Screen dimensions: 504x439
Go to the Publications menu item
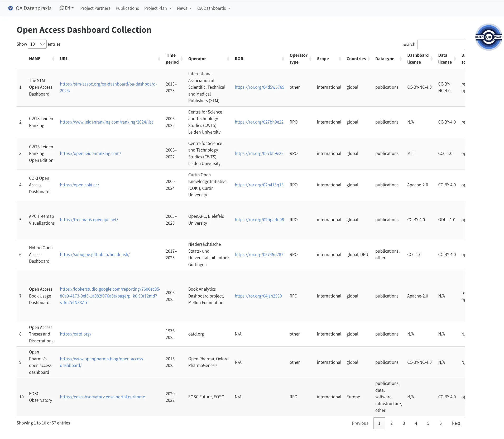coord(127,8)
